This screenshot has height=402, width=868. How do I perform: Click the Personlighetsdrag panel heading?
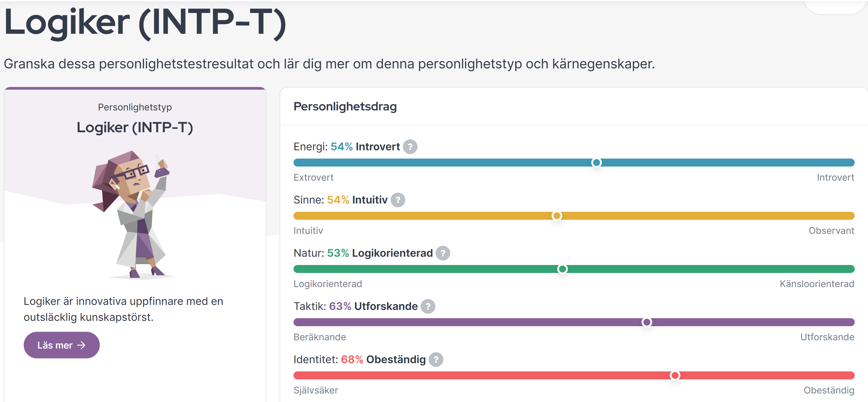click(345, 107)
